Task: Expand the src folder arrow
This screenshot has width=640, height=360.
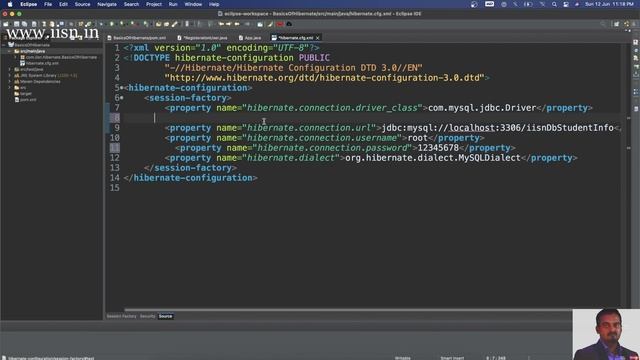Action: click(x=9, y=87)
